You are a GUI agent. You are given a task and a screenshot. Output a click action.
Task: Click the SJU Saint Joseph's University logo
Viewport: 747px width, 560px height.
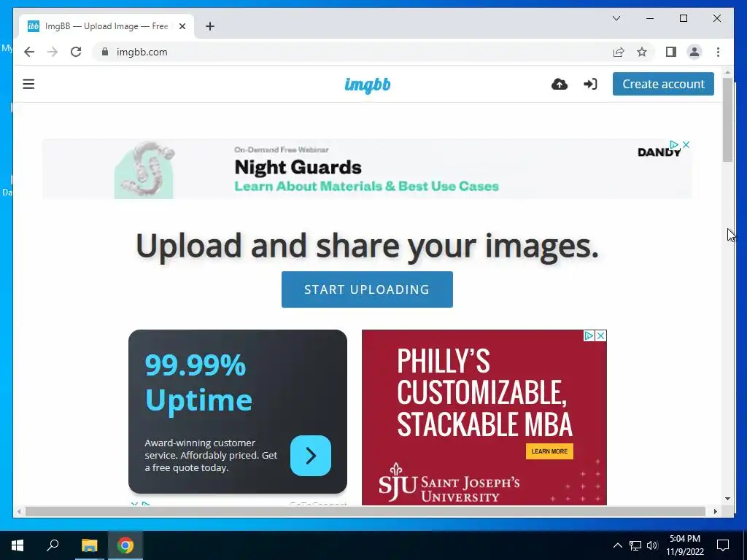449,483
